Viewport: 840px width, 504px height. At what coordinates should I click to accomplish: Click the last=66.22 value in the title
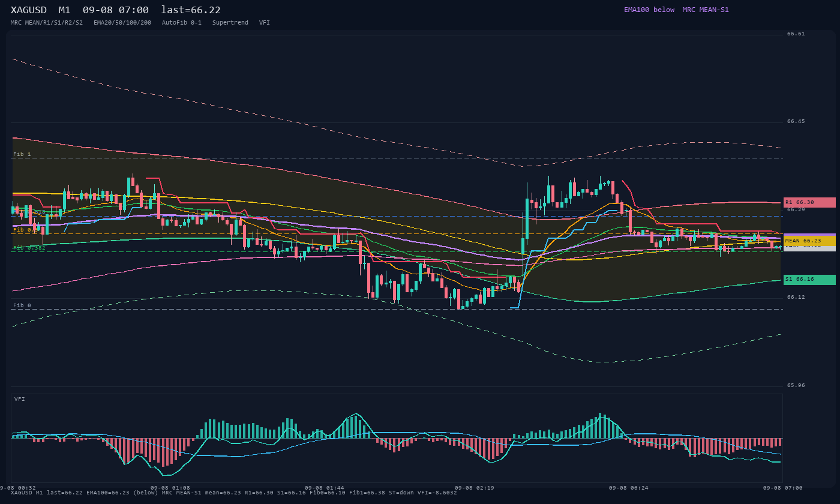[x=191, y=10]
